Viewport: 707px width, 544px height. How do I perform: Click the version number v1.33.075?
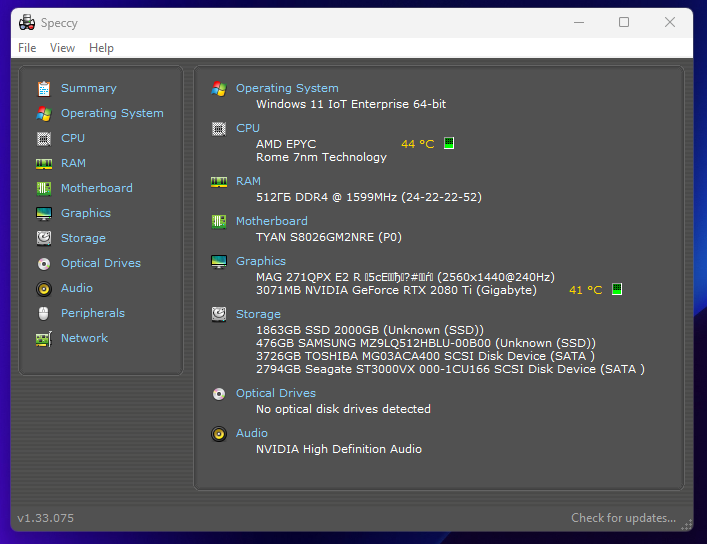(46, 518)
